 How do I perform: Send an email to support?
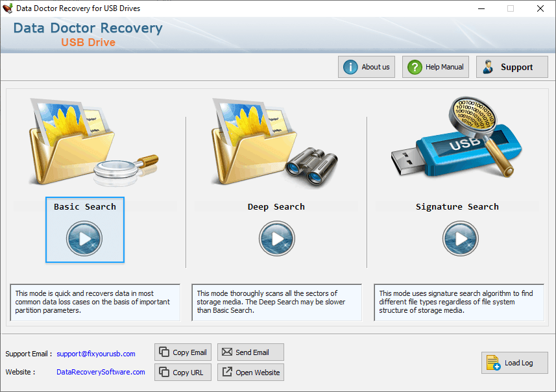click(x=250, y=352)
